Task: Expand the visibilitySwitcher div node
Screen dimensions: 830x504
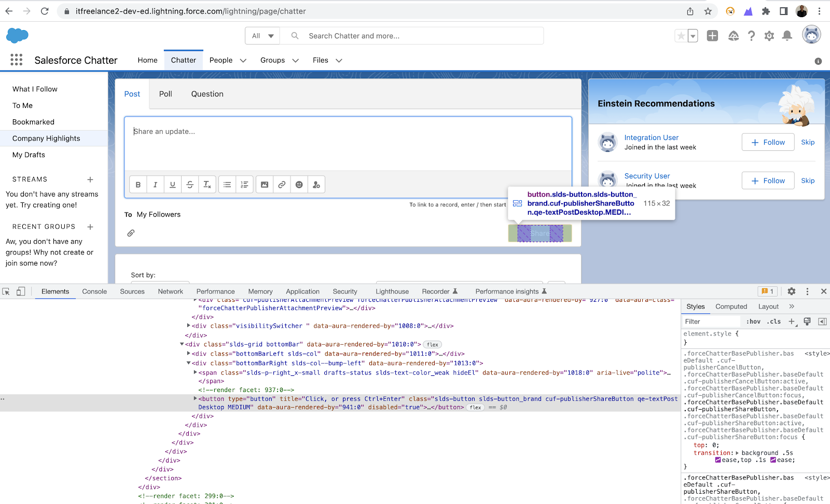Action: coord(188,326)
